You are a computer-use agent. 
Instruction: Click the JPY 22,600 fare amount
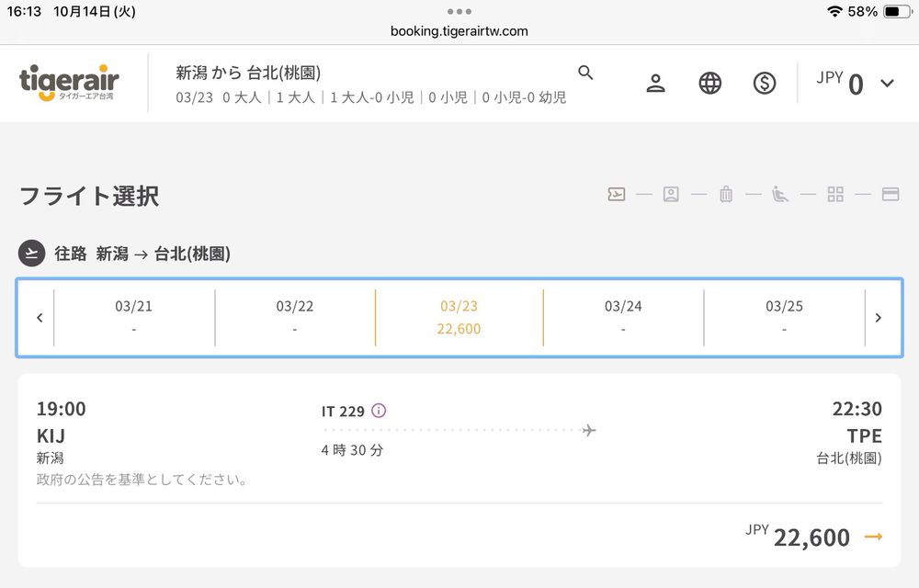[798, 536]
